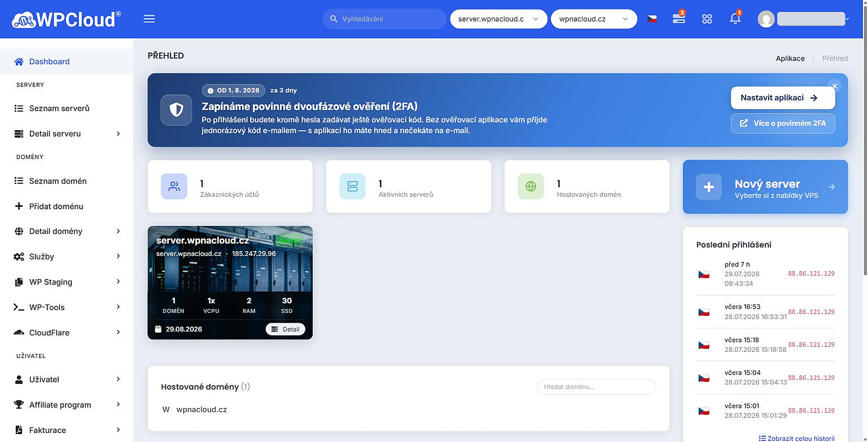The height and width of the screenshot is (442, 868).
Task: Expand the Detail serveru submenu arrow
Action: pos(118,134)
